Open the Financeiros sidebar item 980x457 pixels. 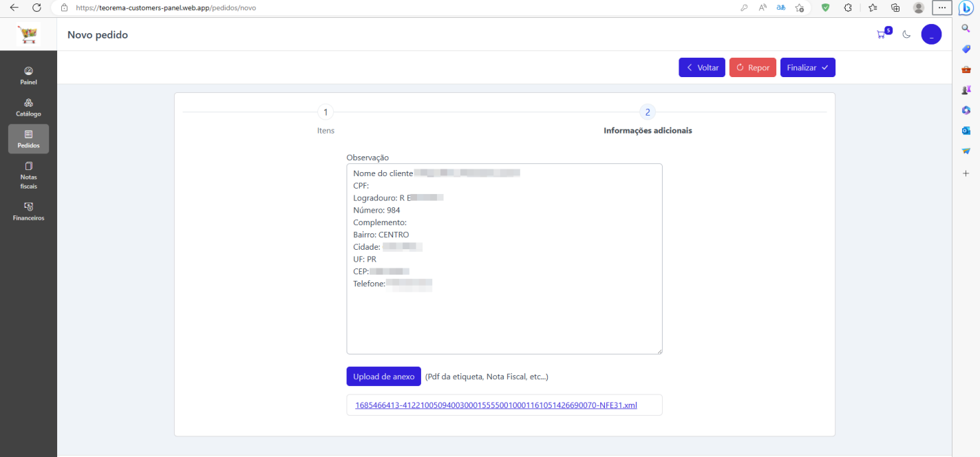click(x=28, y=211)
